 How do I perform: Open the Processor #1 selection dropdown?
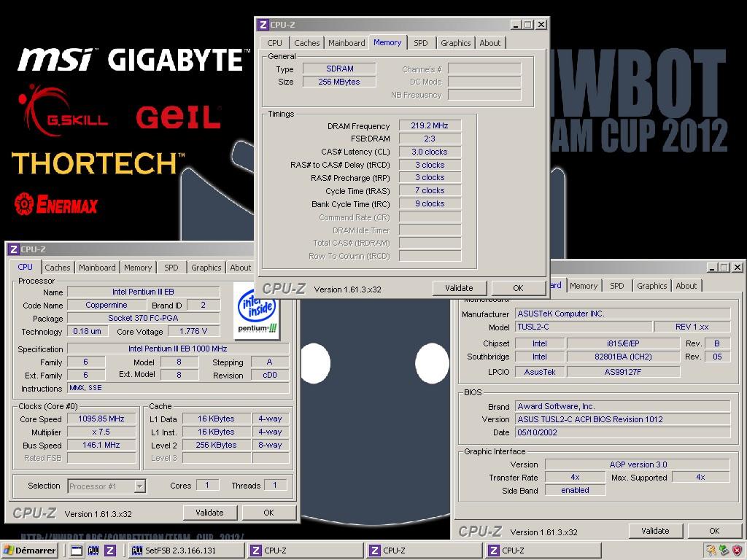pyautogui.click(x=139, y=486)
